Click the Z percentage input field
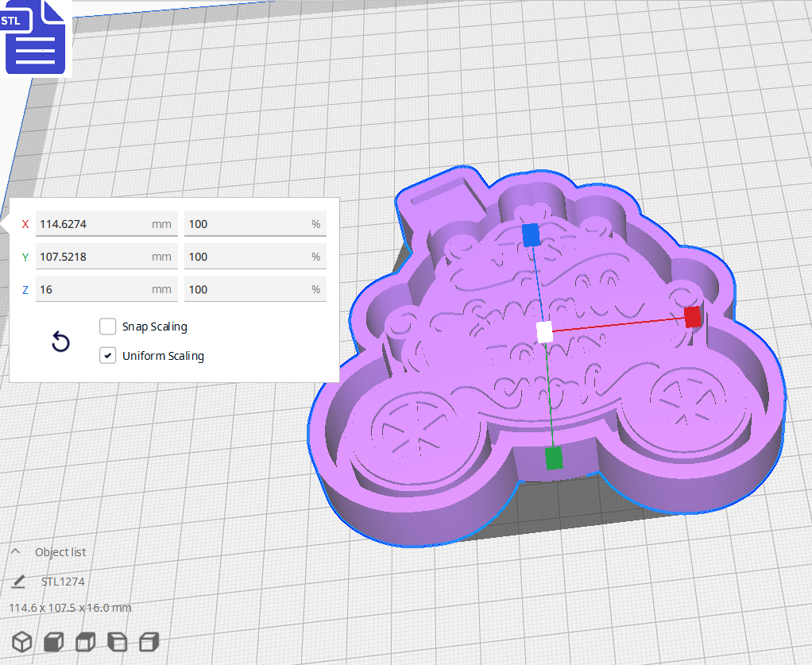 tap(254, 288)
